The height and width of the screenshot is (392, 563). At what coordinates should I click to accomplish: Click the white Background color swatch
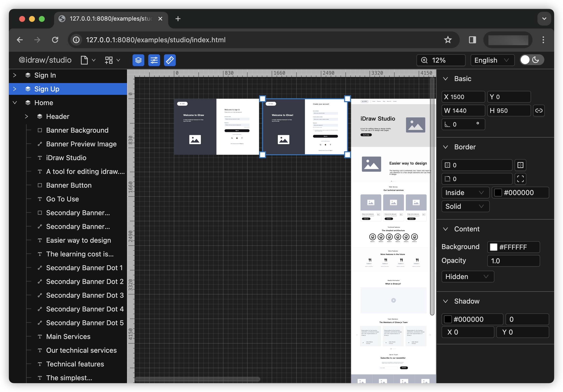click(x=493, y=247)
